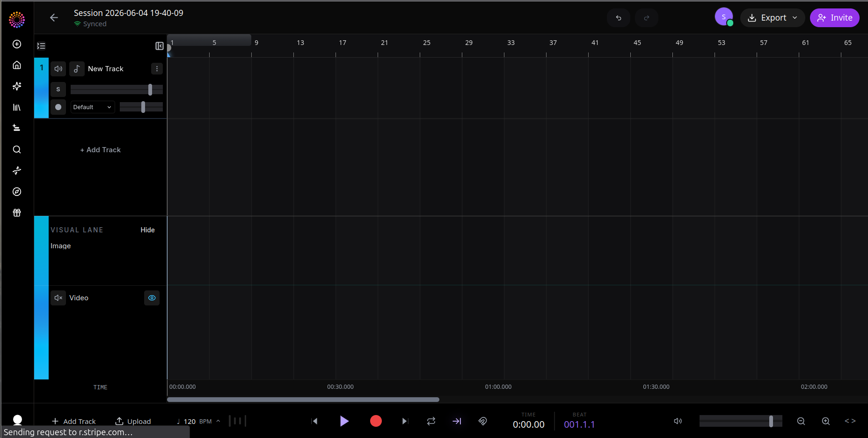This screenshot has width=868, height=438.
Task: Click + Add Track in track list
Action: [101, 150]
